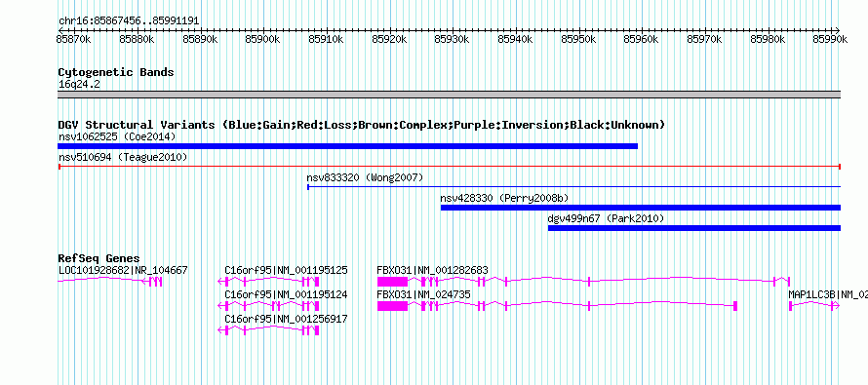The height and width of the screenshot is (385, 868).
Task: Select the dgv499n67 (Park2010) variant bar
Action: (x=694, y=228)
